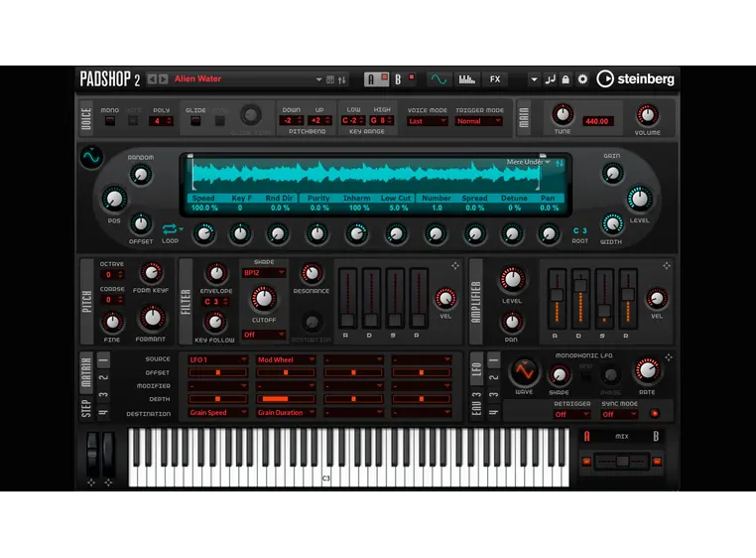Open header dropdown arrow left of note icon
This screenshot has height=558, width=756.
click(534, 79)
